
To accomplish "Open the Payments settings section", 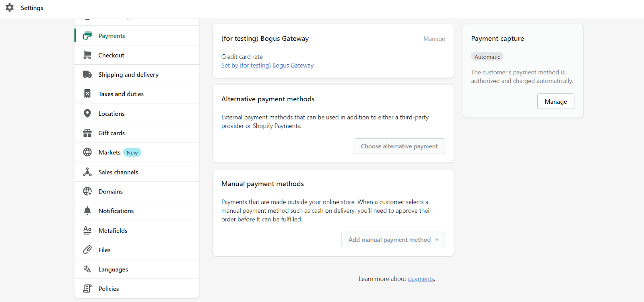I will coord(111,36).
